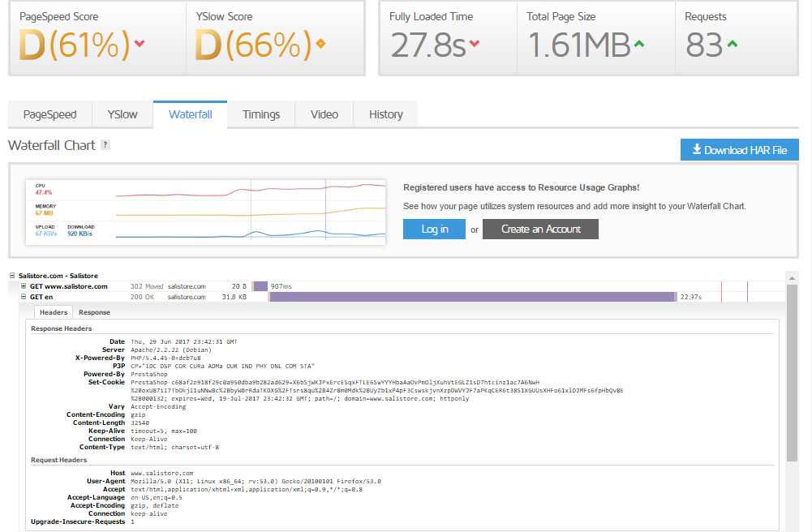Open the Timings tab

coord(261,114)
